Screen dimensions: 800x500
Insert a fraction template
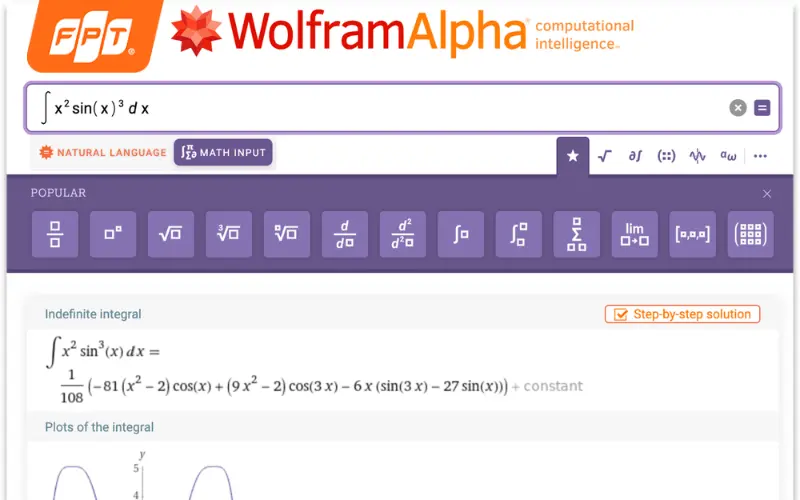pos(55,234)
